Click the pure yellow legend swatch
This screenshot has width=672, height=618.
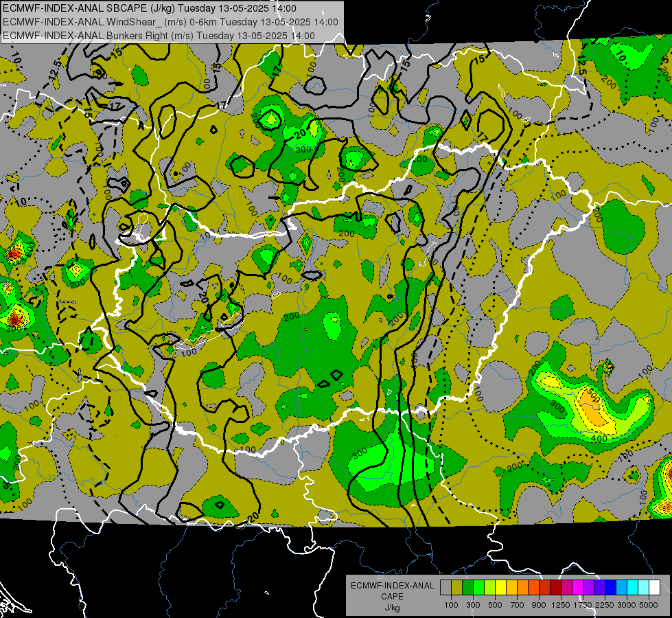tap(500, 588)
